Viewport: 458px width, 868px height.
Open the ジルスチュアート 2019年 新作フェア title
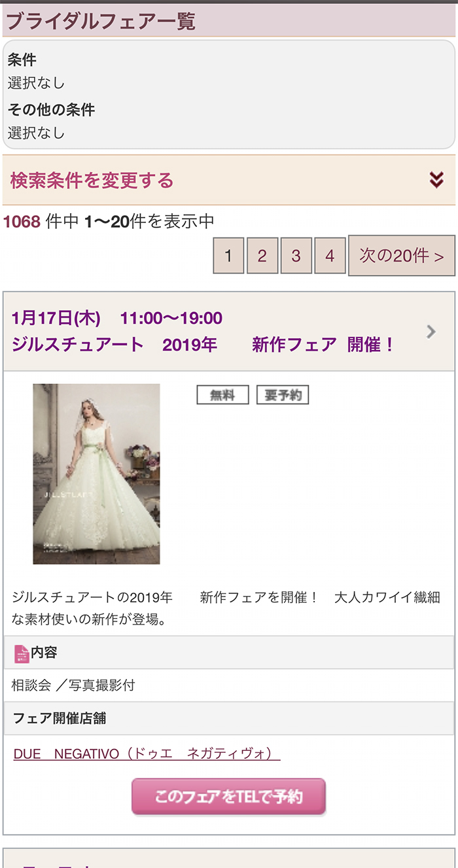click(x=203, y=345)
